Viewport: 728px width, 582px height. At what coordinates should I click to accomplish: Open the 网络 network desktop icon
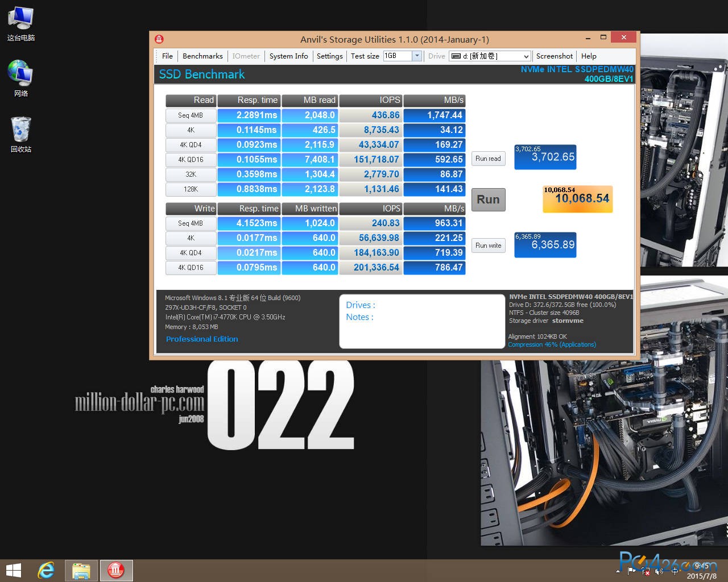(21, 78)
